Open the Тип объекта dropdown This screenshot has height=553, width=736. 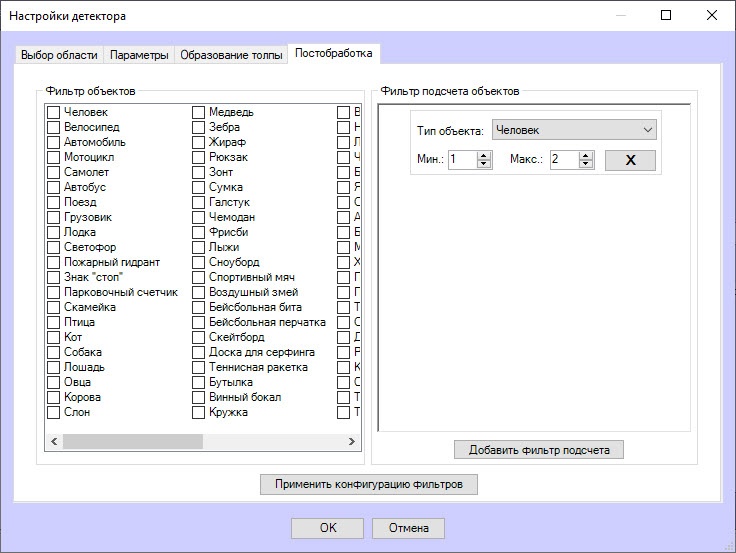(x=574, y=130)
